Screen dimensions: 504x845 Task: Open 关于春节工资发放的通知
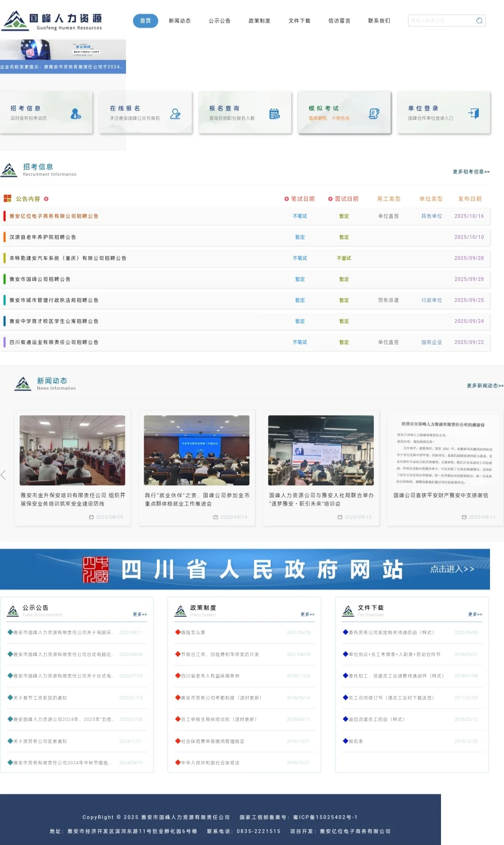tap(40, 698)
